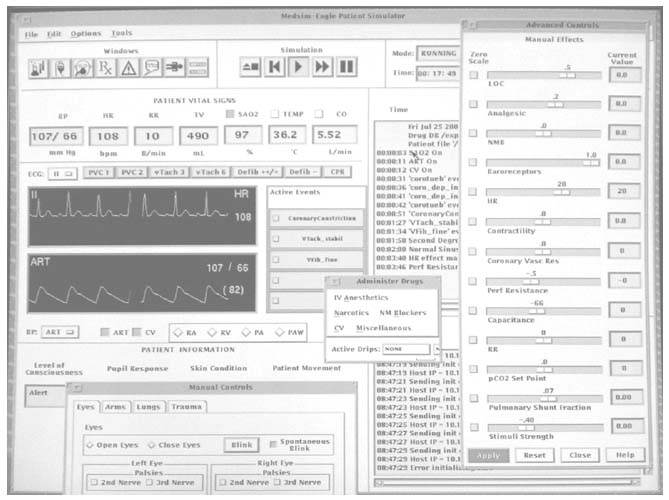Toggle Spontaneous Blink checkbox

(273, 445)
